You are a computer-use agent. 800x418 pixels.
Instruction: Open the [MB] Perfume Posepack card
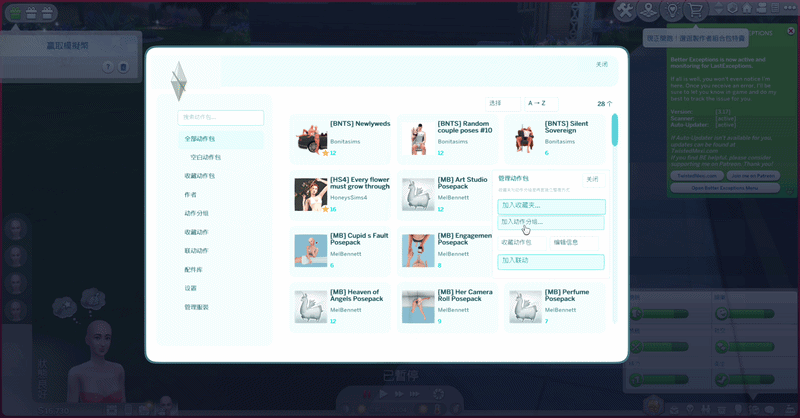555,307
